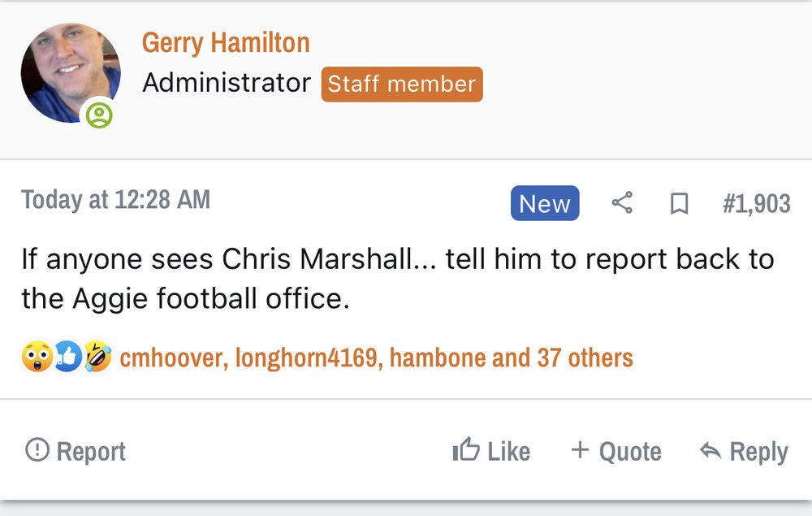Viewport: 812px width, 516px height.
Task: Click the green online status badge
Action: coord(100,115)
